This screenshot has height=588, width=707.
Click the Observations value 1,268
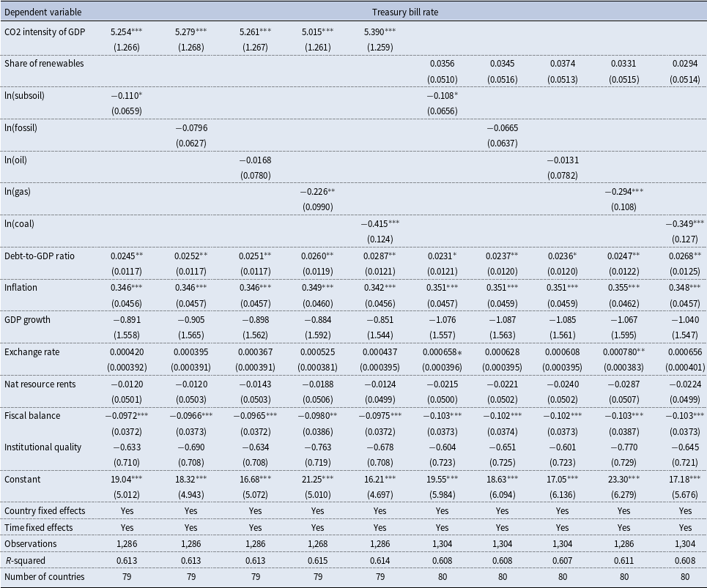point(317,544)
